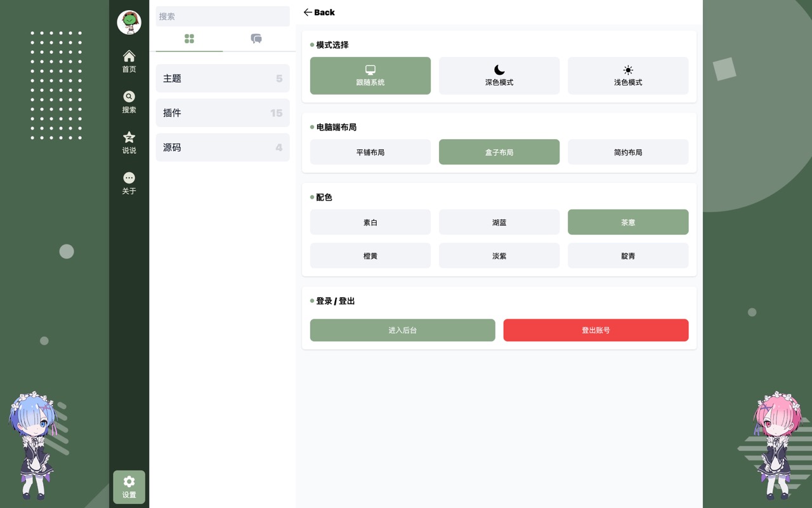Open the 插件 category with 15 items
The height and width of the screenshot is (508, 812).
pos(223,113)
